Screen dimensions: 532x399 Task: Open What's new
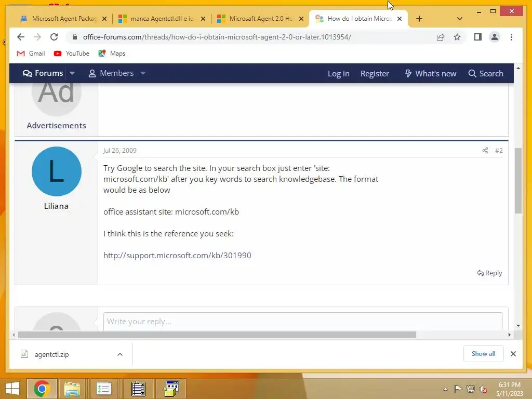coord(431,74)
